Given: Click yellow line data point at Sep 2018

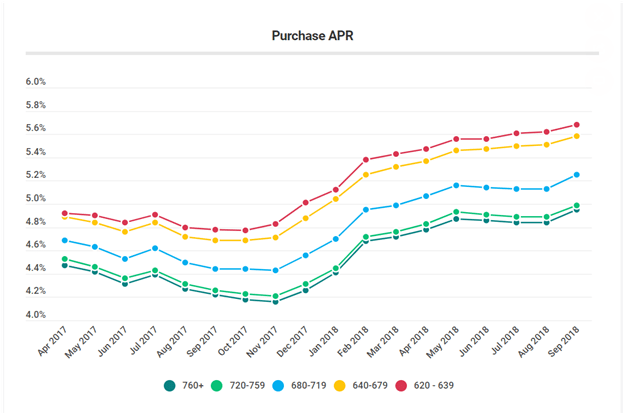Looking at the screenshot, I should click(x=578, y=137).
